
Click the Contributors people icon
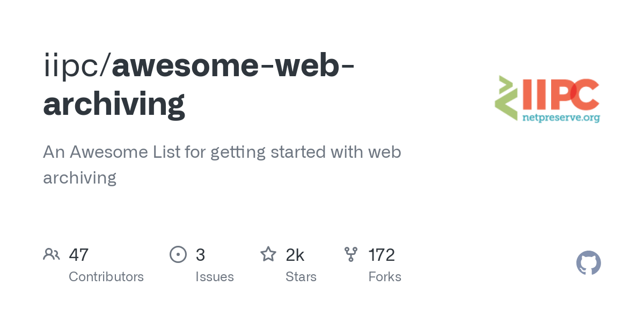(x=52, y=254)
